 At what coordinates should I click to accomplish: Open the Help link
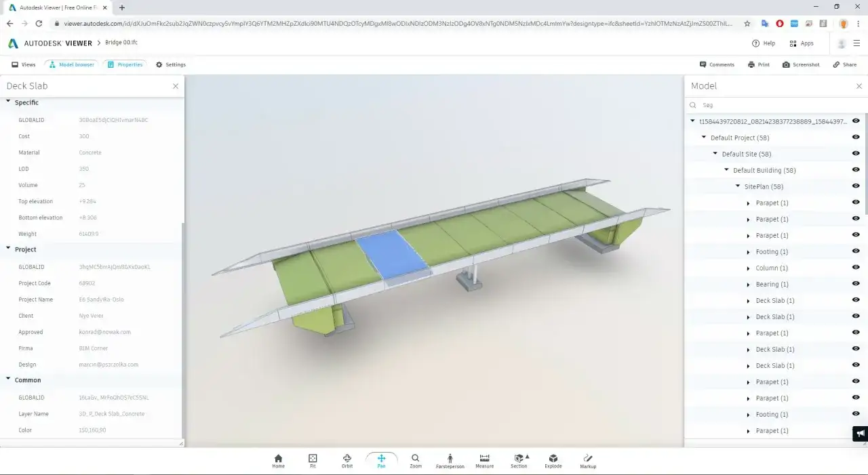pos(764,43)
